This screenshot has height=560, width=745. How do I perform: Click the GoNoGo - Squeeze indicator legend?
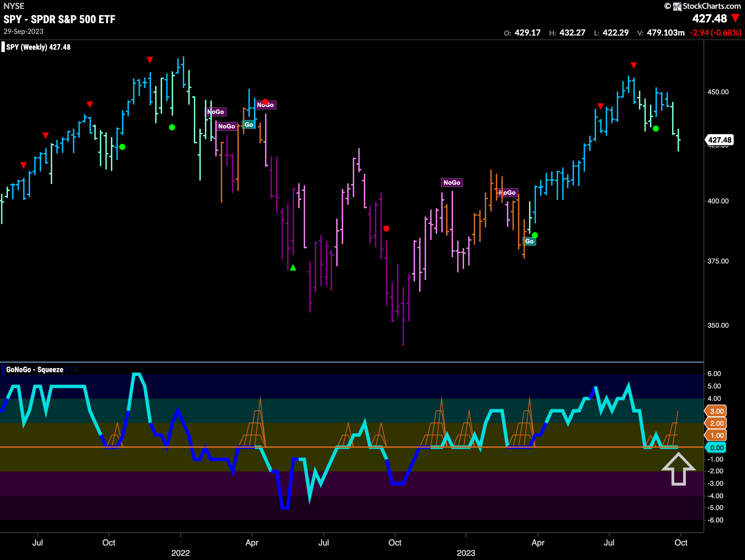click(x=35, y=370)
